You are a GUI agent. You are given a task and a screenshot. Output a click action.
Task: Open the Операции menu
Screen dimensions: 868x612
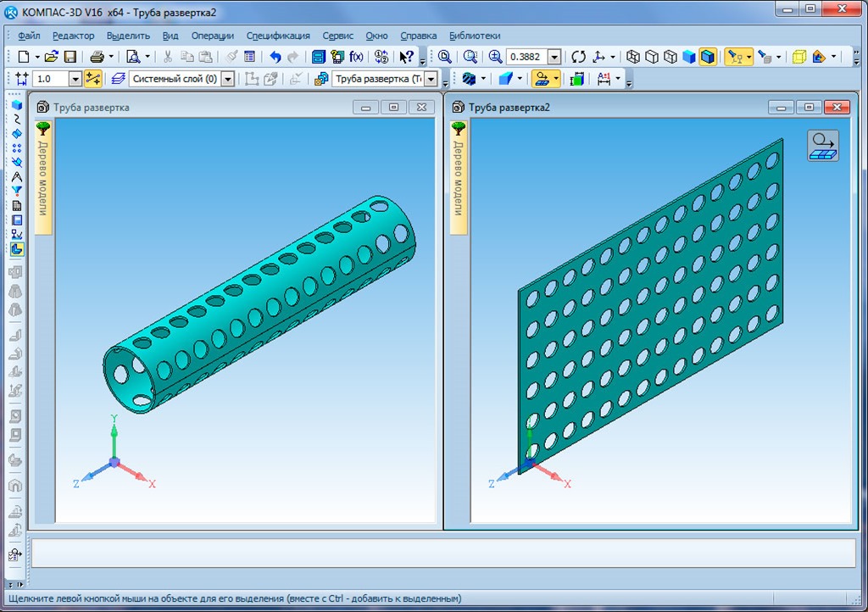(x=213, y=36)
